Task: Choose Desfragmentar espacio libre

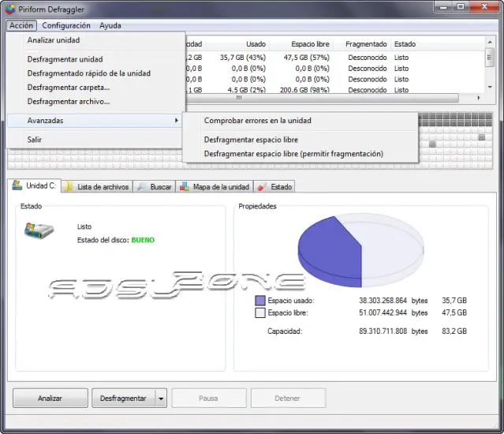Action: (x=301, y=140)
